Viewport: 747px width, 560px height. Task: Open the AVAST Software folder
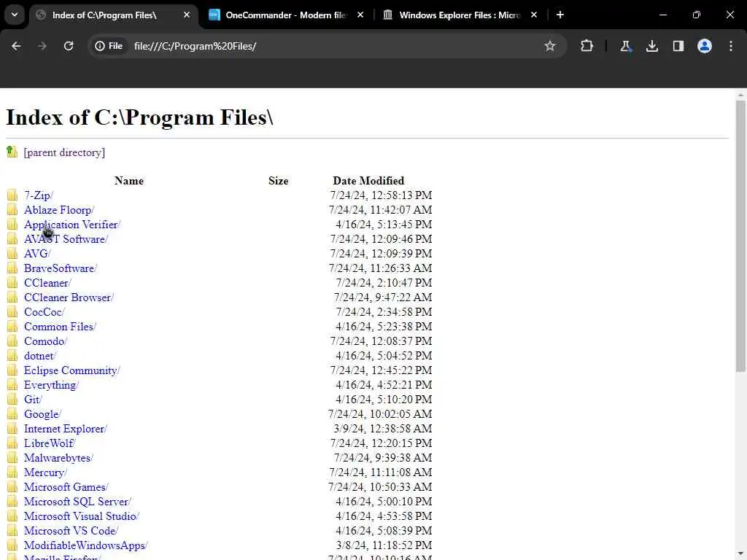click(66, 239)
